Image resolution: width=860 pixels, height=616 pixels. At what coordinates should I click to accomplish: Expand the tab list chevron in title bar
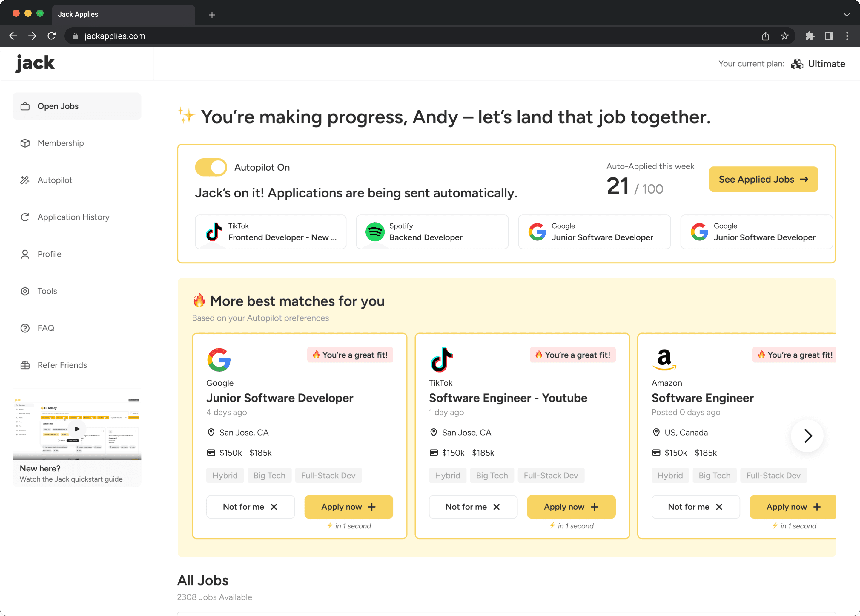point(846,15)
